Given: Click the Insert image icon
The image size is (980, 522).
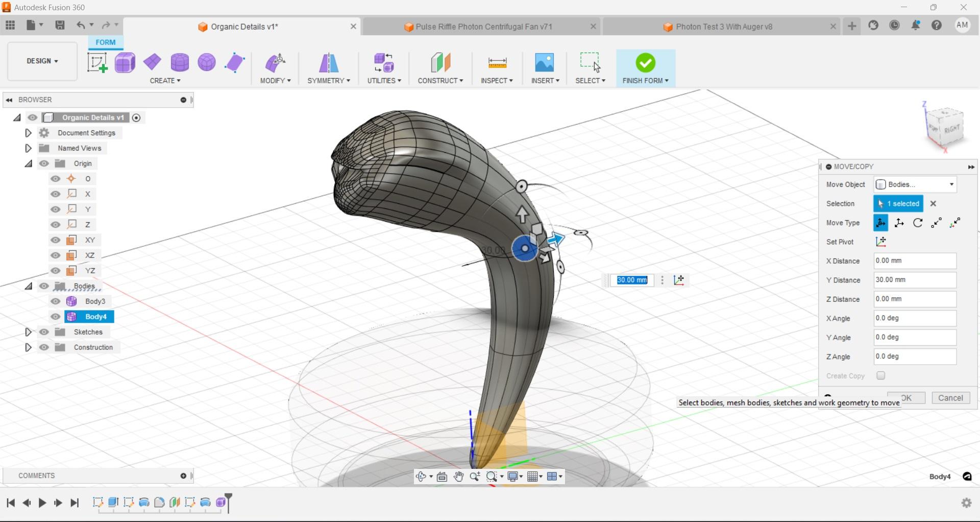Looking at the screenshot, I should tap(545, 63).
